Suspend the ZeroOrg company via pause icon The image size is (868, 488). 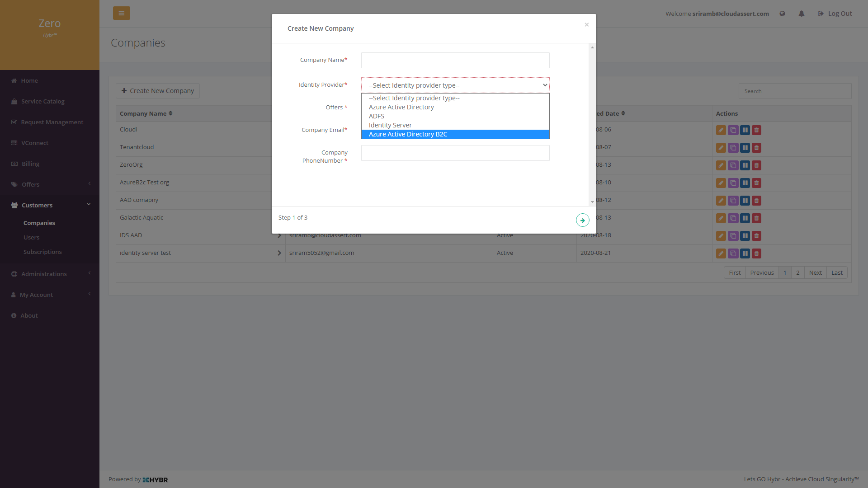745,165
